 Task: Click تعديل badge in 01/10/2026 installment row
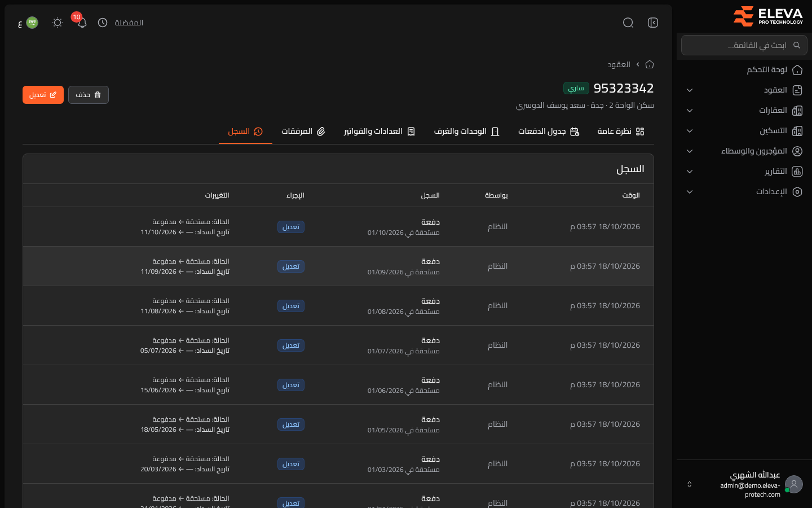click(x=291, y=227)
